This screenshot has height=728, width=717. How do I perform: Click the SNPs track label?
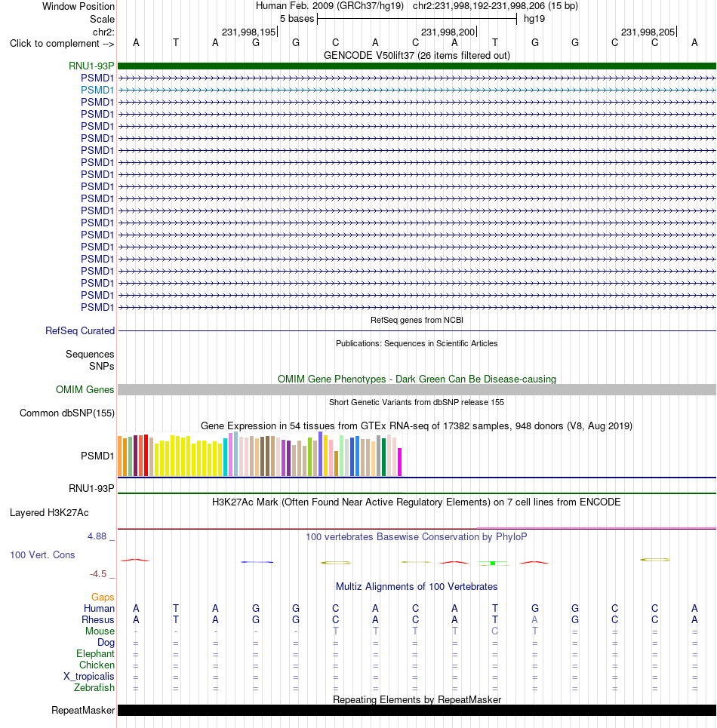(x=101, y=367)
